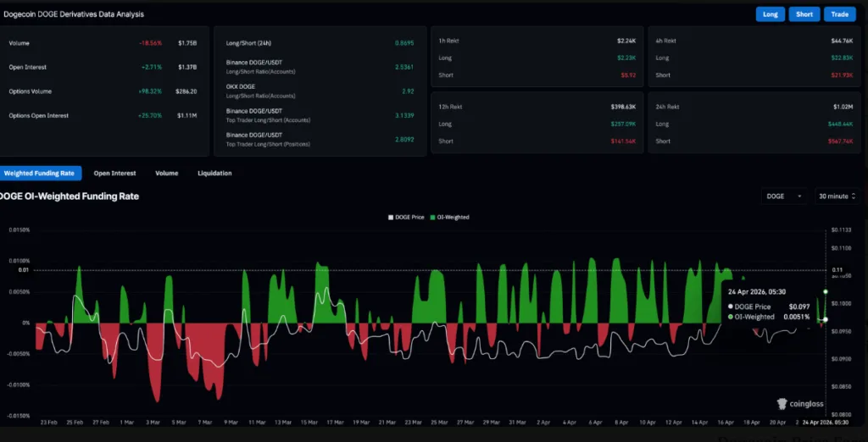868x442 pixels.
Task: Click the 12h Rekt label
Action: point(450,107)
